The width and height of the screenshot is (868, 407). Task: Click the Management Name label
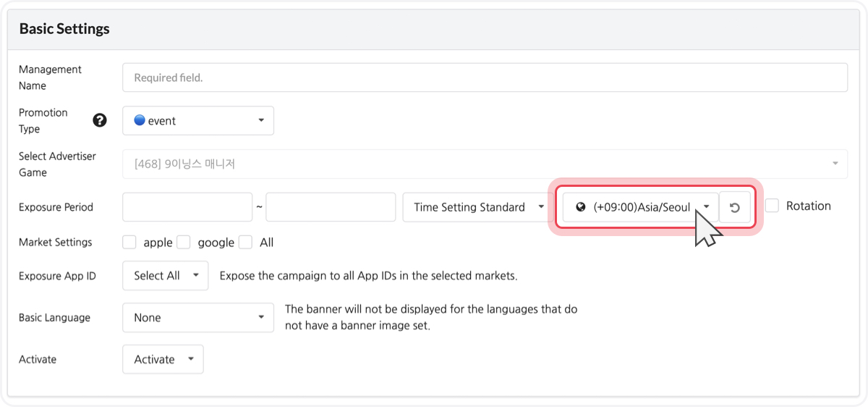[50, 77]
